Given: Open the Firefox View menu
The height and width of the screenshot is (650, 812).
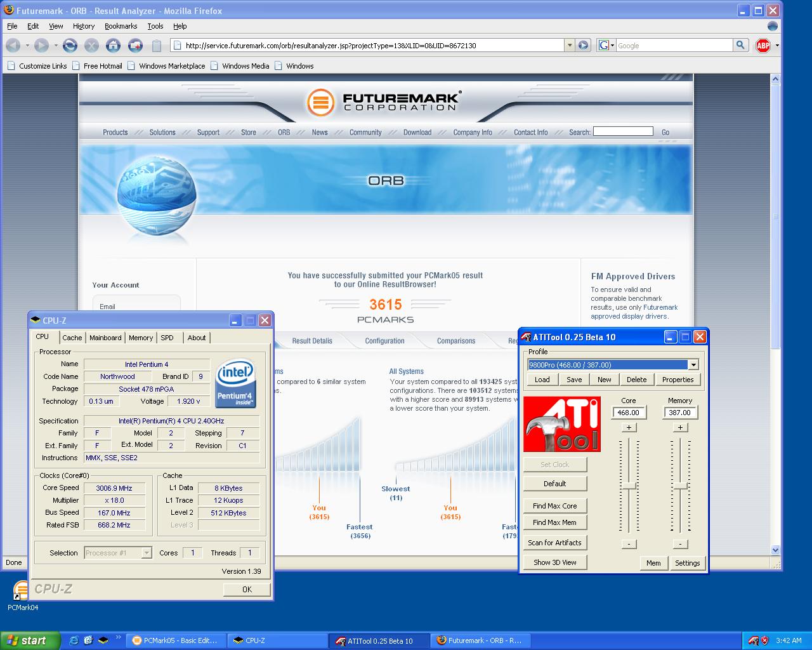Looking at the screenshot, I should [56, 26].
